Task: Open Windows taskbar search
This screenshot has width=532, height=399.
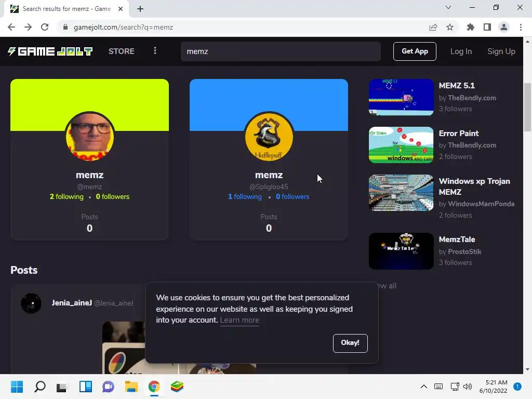Action: 39,387
